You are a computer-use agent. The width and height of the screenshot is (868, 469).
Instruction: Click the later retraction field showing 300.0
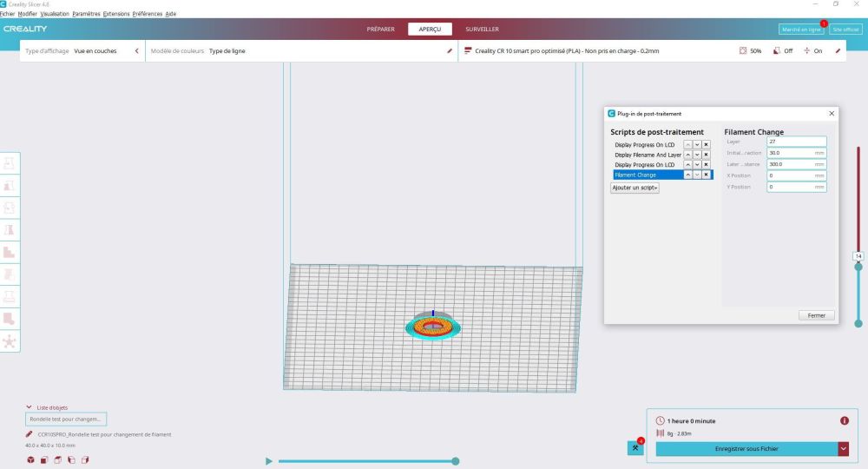click(x=797, y=164)
